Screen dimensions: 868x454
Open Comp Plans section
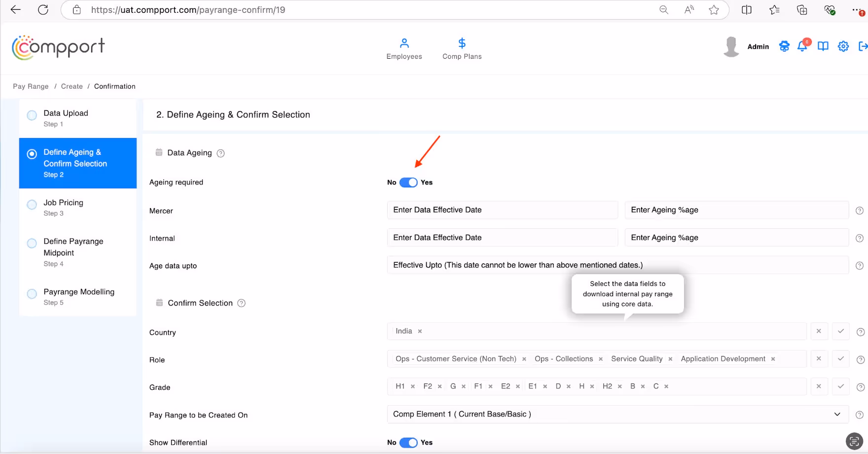462,49
